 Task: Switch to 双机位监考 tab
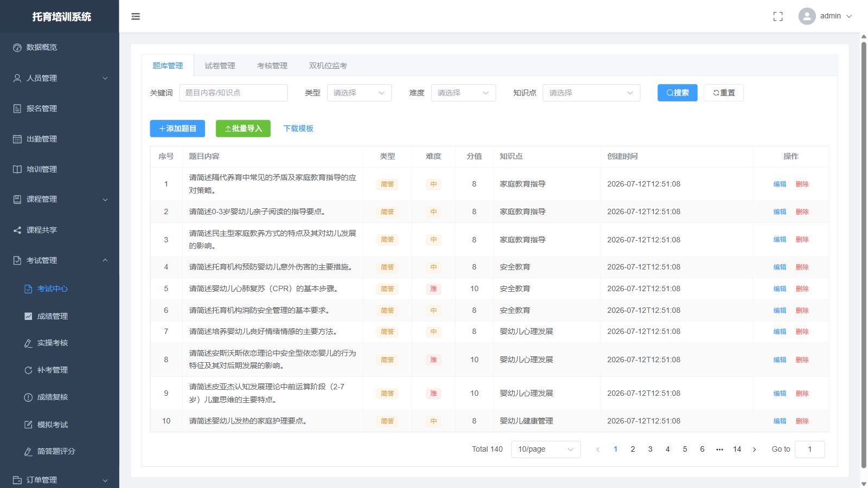point(328,66)
